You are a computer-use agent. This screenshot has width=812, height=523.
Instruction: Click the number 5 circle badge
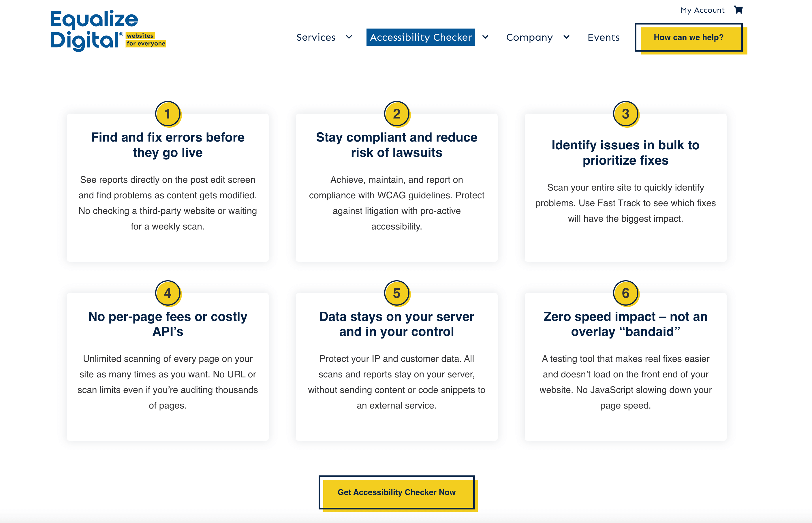pos(397,293)
